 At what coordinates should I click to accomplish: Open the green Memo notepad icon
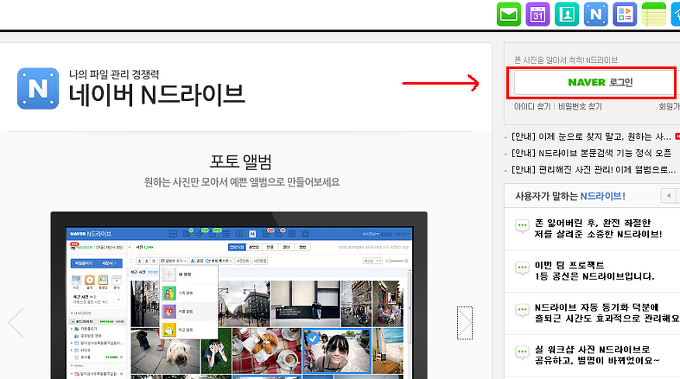(654, 14)
